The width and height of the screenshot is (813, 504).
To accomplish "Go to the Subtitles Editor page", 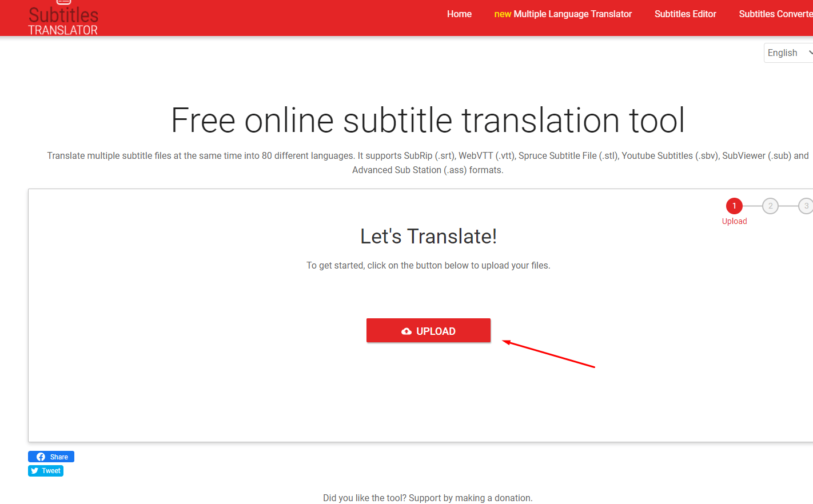I will (685, 14).
